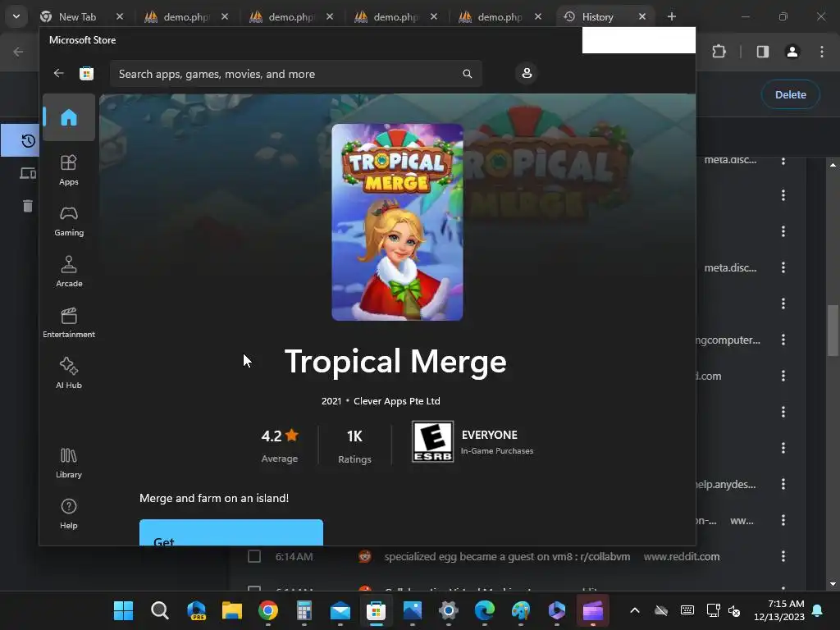Screen dimensions: 840x630
Task: Click the Store logo icon beside back arrow
Action: [x=86, y=73]
